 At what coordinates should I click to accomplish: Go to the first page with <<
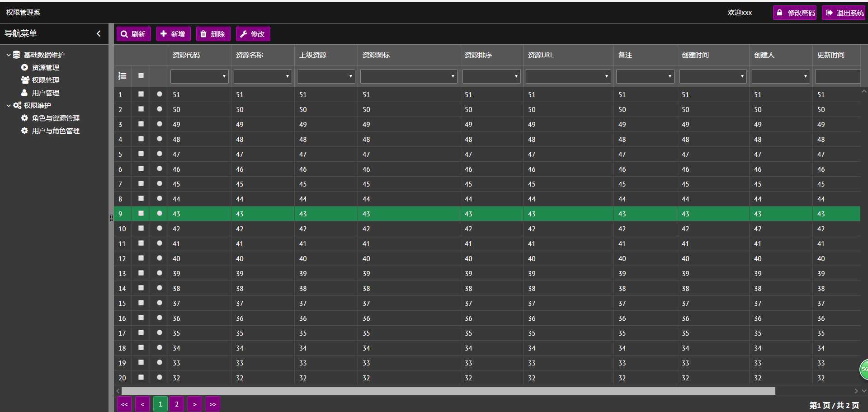tap(124, 404)
